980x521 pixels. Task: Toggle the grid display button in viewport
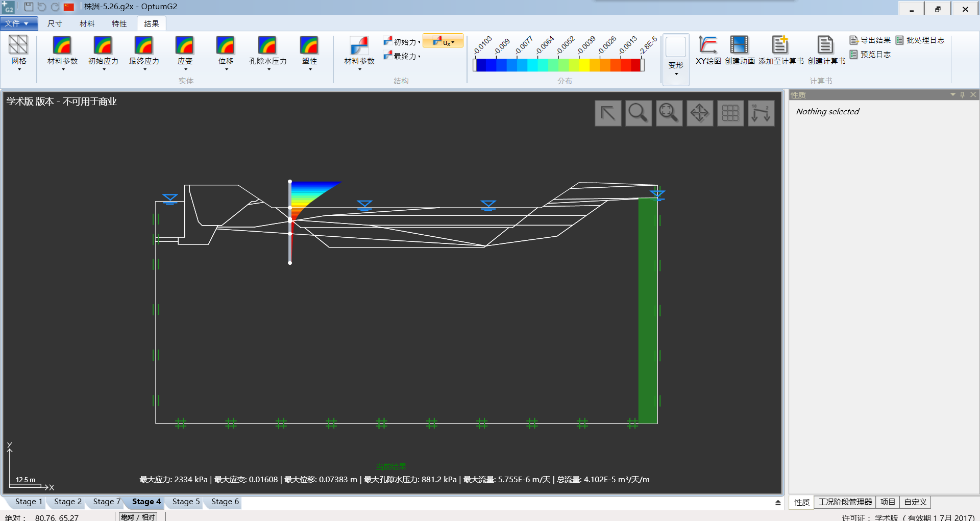pos(730,113)
